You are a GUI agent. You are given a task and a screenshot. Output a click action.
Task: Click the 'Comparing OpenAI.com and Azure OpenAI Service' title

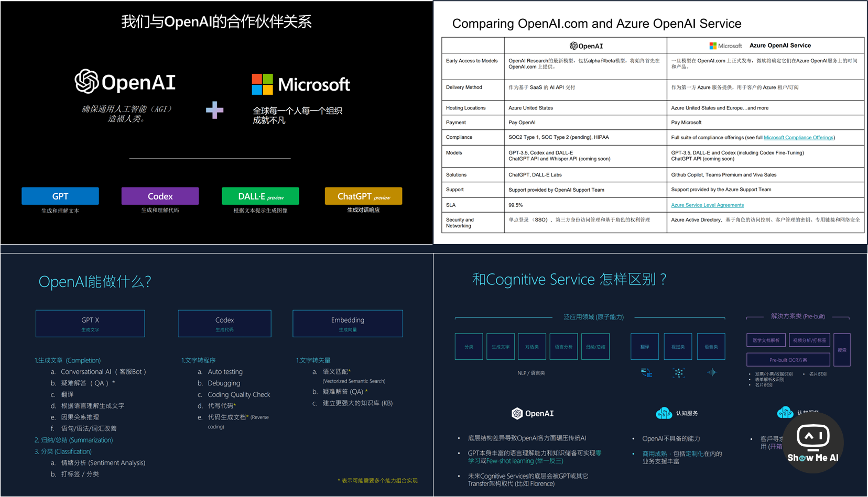tap(597, 24)
